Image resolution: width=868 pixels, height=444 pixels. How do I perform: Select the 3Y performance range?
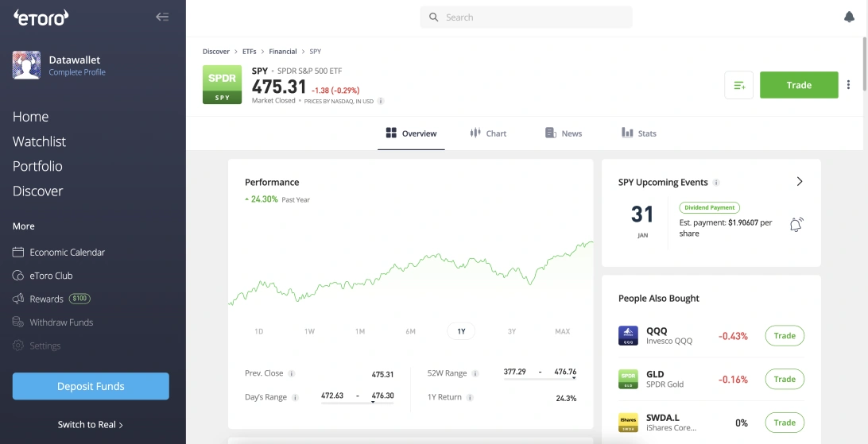tap(512, 331)
